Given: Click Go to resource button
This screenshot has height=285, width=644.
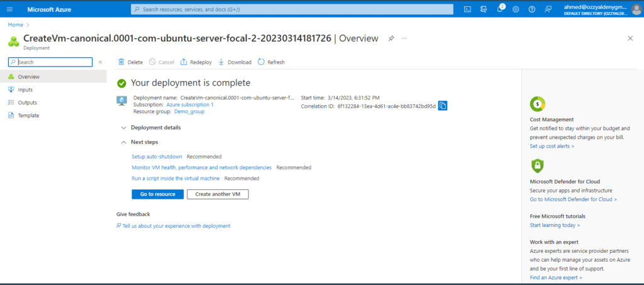Looking at the screenshot, I should pyautogui.click(x=158, y=194).
